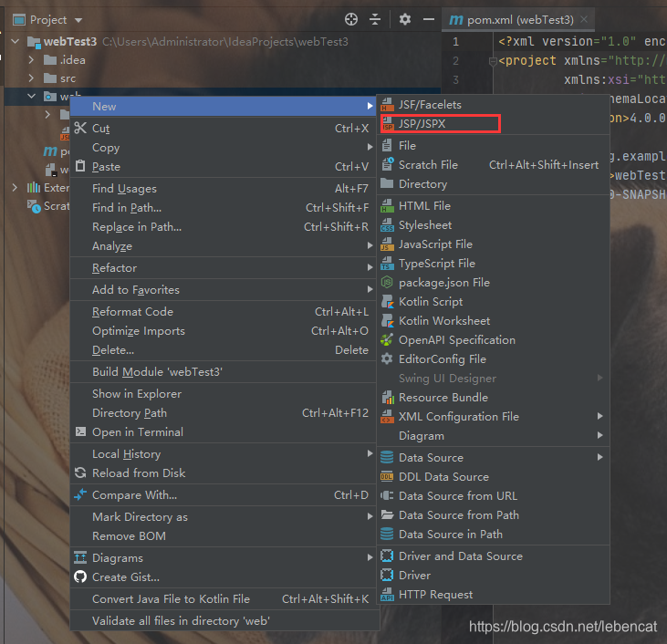Click the locate/select opened file crosshair icon
Screen dimensions: 667x644
pyautogui.click(x=351, y=19)
